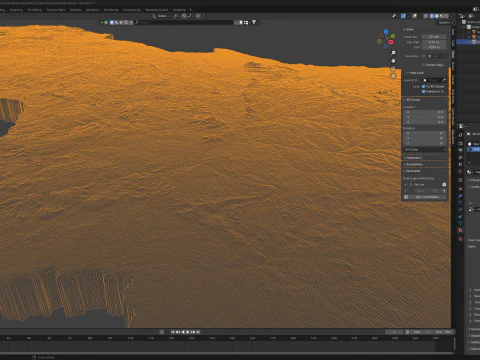
Task: Open the Scene properties tab icon
Action: point(460,164)
